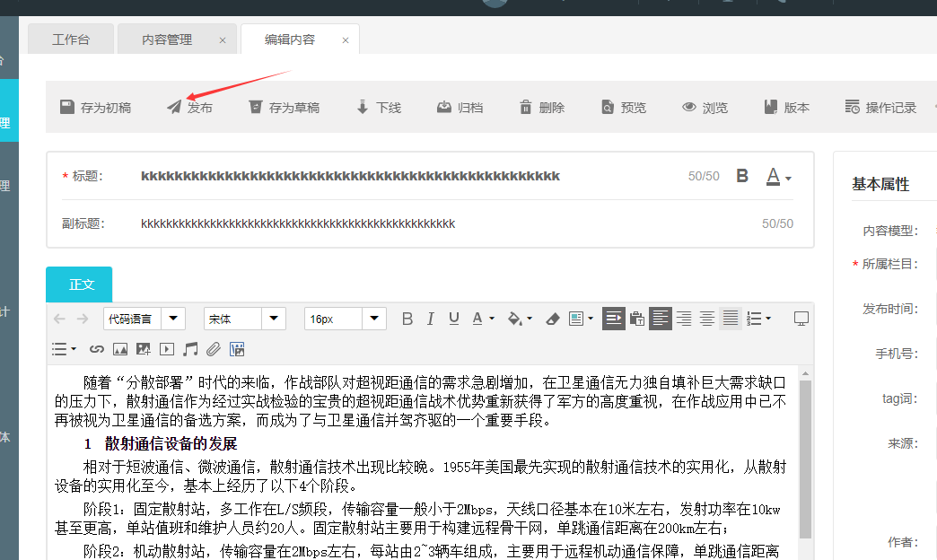Align text right in the editor
The height and width of the screenshot is (560, 937).
tap(684, 319)
